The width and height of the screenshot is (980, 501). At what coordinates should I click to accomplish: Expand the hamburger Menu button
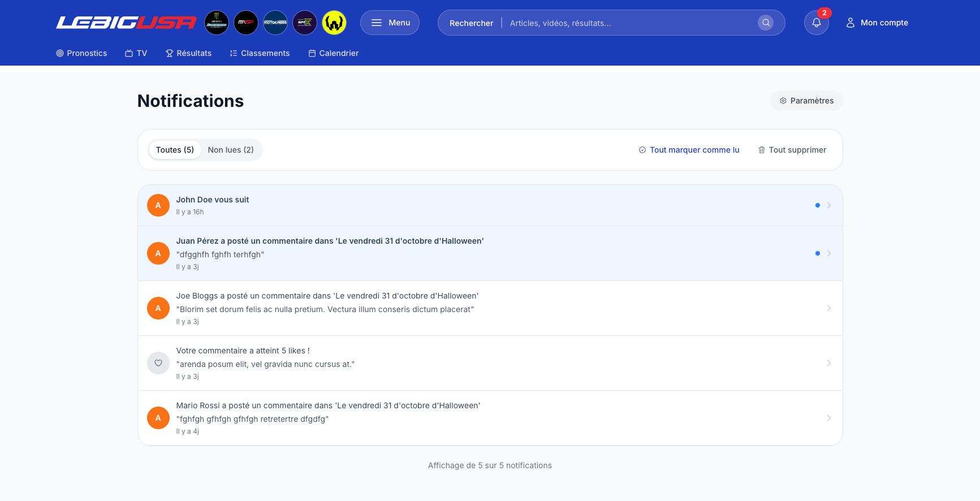click(390, 23)
